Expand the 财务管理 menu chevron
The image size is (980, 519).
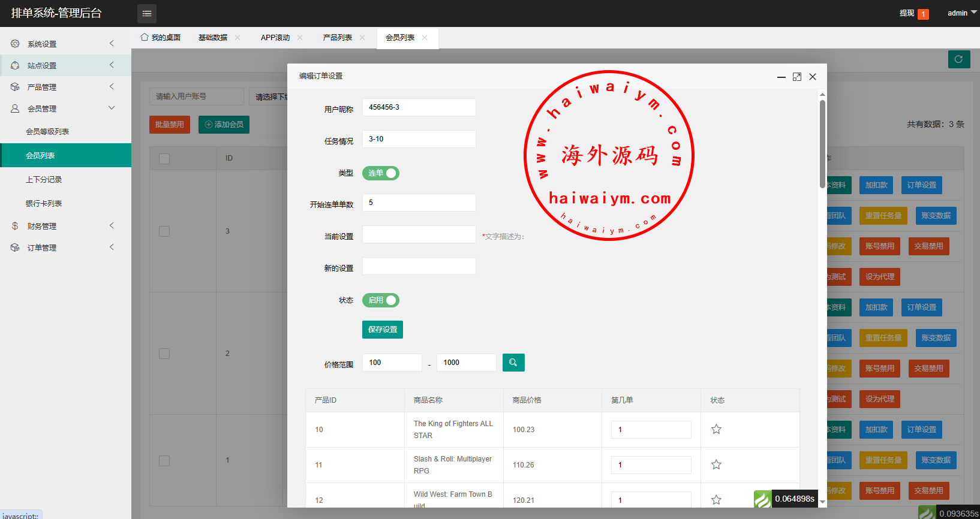(112, 225)
